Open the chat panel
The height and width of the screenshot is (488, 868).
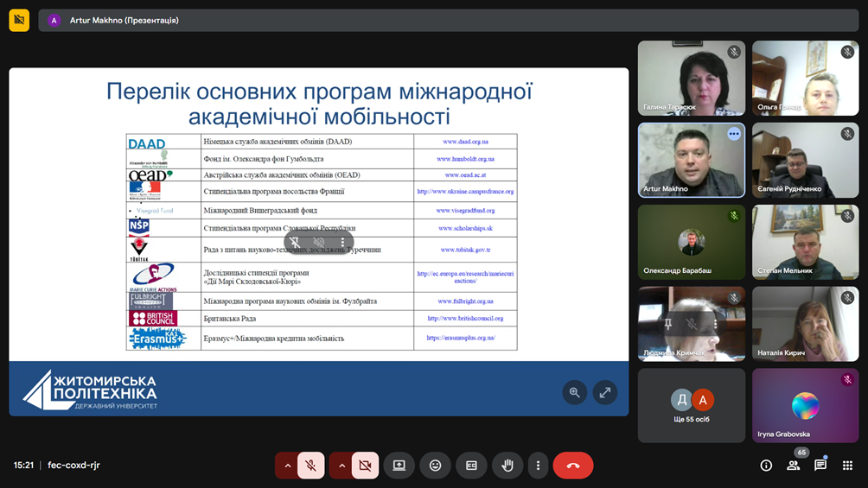pos(820,466)
